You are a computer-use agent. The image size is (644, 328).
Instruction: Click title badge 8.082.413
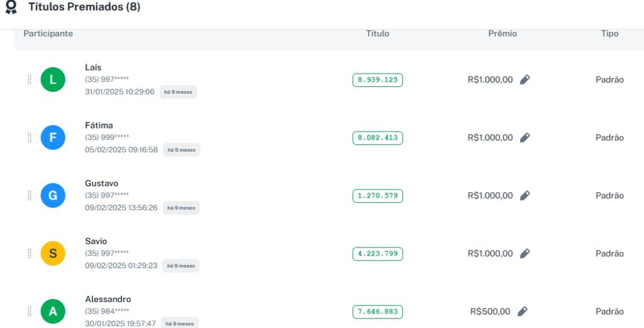(x=377, y=138)
